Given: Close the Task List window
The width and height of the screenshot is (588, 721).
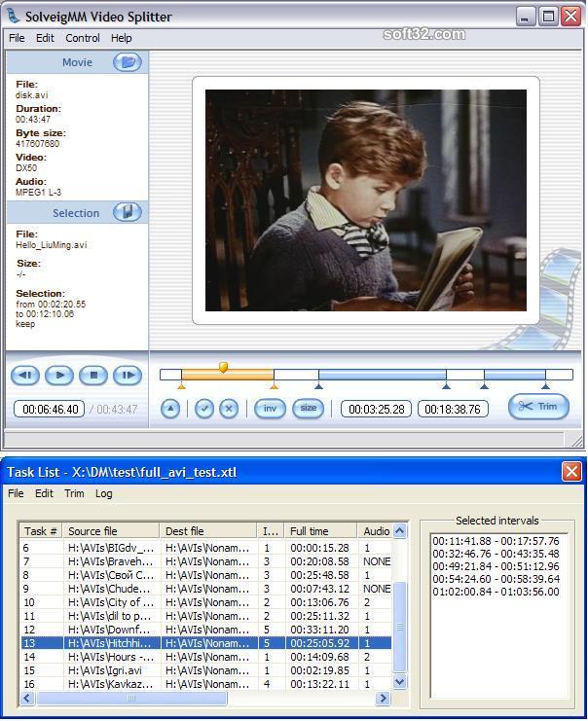Looking at the screenshot, I should 571,472.
